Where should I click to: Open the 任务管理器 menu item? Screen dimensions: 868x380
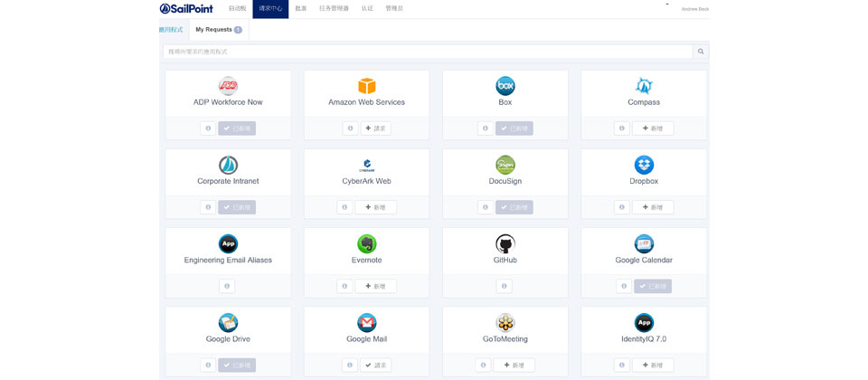(x=334, y=8)
